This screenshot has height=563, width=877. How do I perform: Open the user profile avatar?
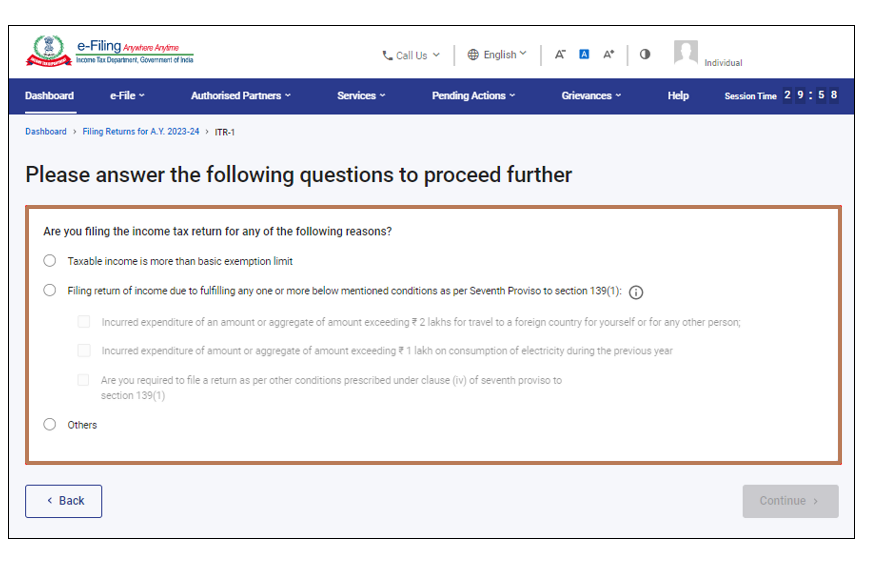point(685,53)
